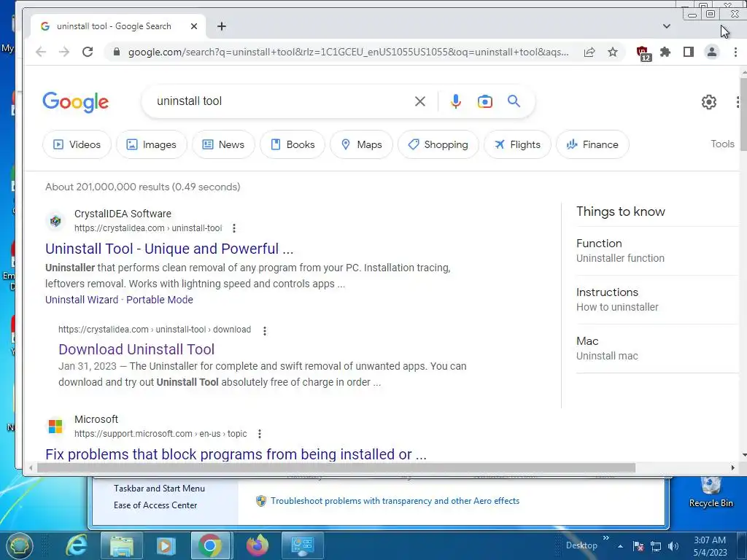747x560 pixels.
Task: Open options for the crystalidea.com uninstall-tool result
Action: (x=234, y=228)
